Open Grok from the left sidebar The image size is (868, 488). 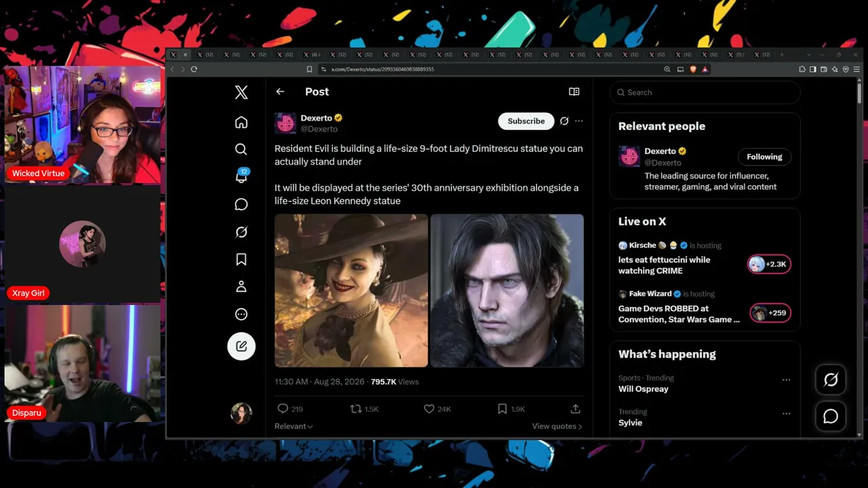click(x=241, y=232)
